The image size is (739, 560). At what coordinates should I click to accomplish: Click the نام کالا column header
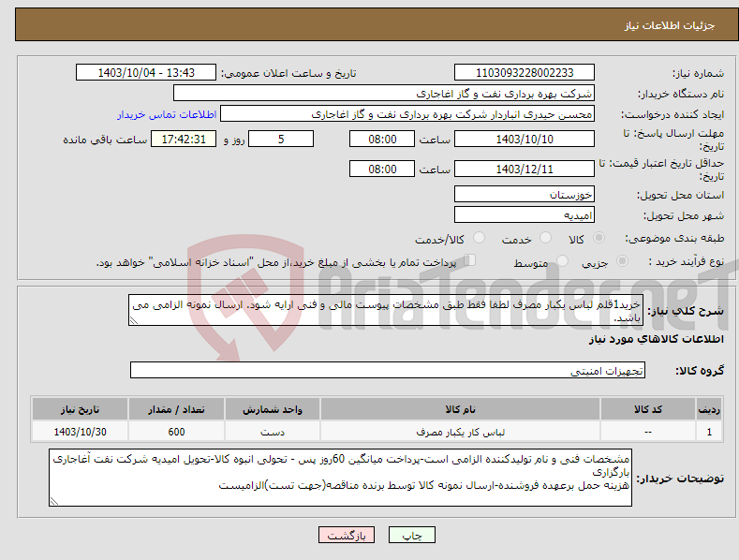point(460,409)
